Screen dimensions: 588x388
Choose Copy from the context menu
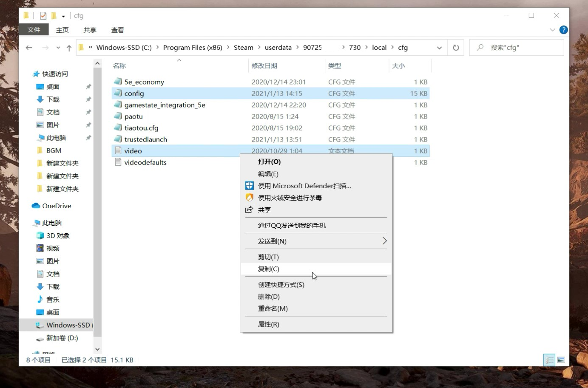point(269,269)
